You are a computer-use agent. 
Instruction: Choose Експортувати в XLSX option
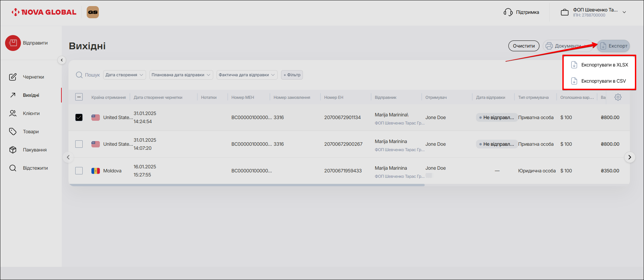point(604,65)
